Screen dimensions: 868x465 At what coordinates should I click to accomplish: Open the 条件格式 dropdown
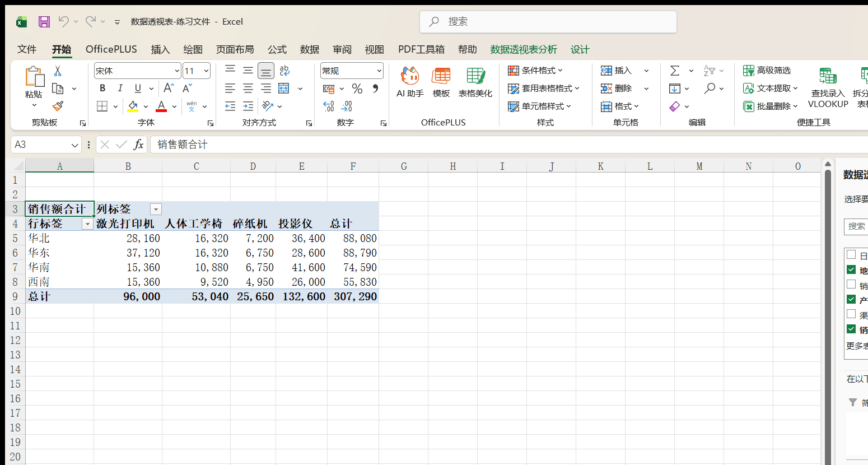click(x=535, y=71)
